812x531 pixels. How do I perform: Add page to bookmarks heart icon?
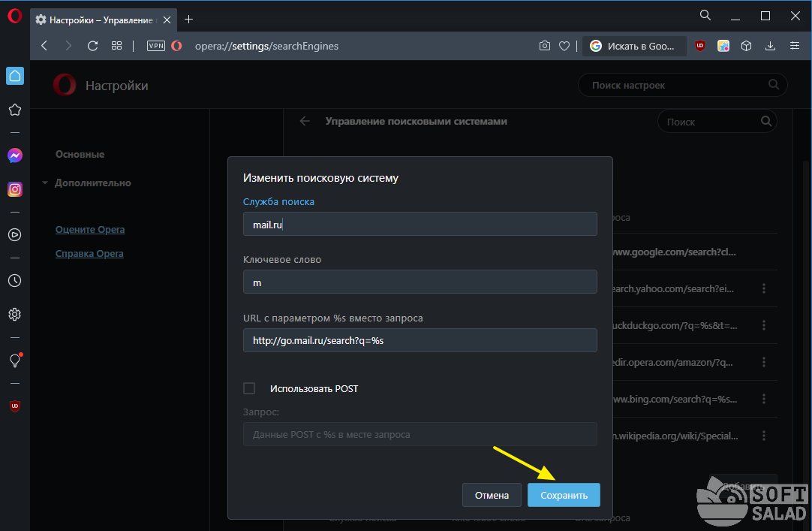564,46
